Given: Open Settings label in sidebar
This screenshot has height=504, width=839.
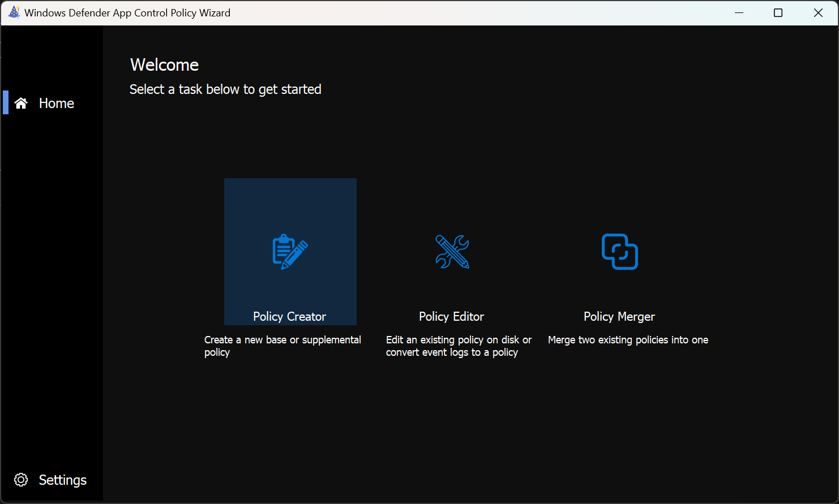Looking at the screenshot, I should (x=63, y=480).
